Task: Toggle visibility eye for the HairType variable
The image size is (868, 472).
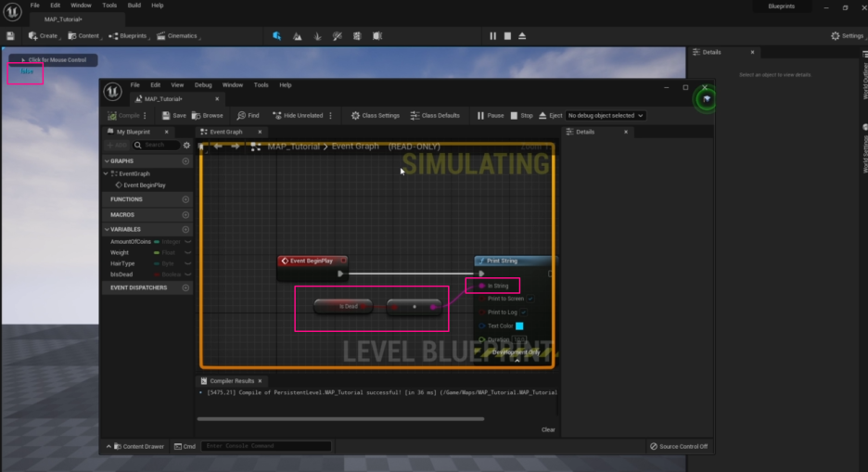Action: tap(187, 264)
